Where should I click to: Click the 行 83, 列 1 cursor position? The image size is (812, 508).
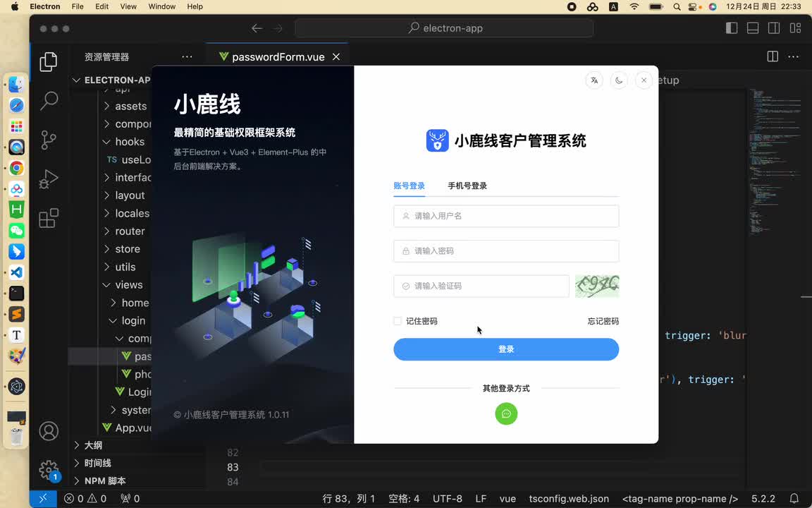(348, 499)
